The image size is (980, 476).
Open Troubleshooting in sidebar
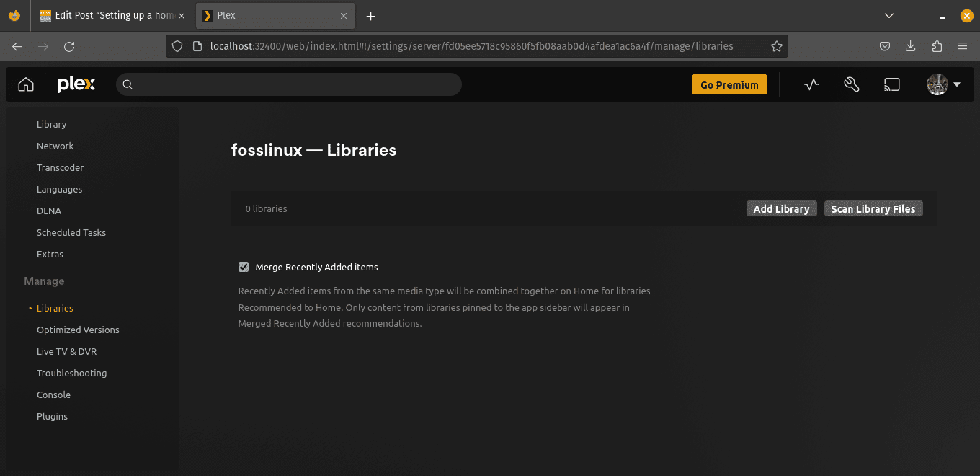coord(71,373)
